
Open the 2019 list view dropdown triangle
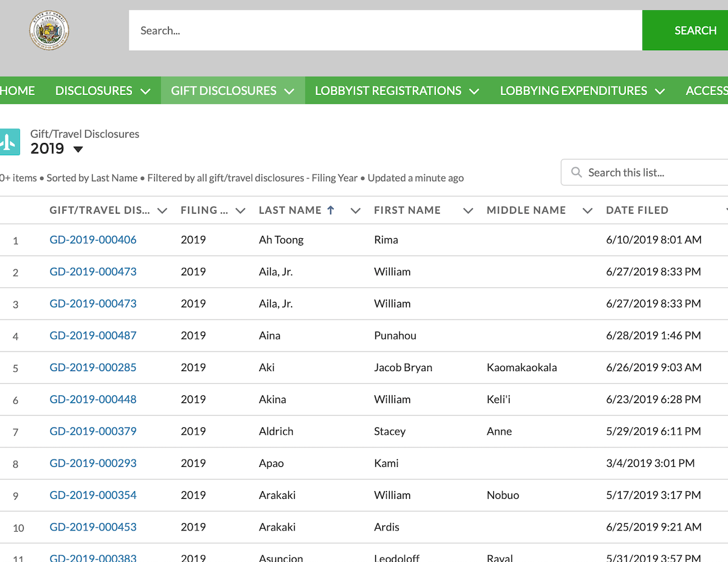click(78, 149)
